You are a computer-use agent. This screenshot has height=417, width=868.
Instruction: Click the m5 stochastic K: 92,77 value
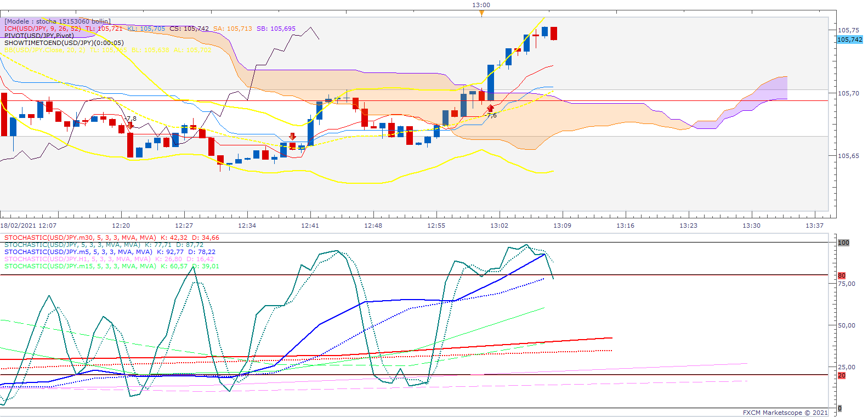171,252
